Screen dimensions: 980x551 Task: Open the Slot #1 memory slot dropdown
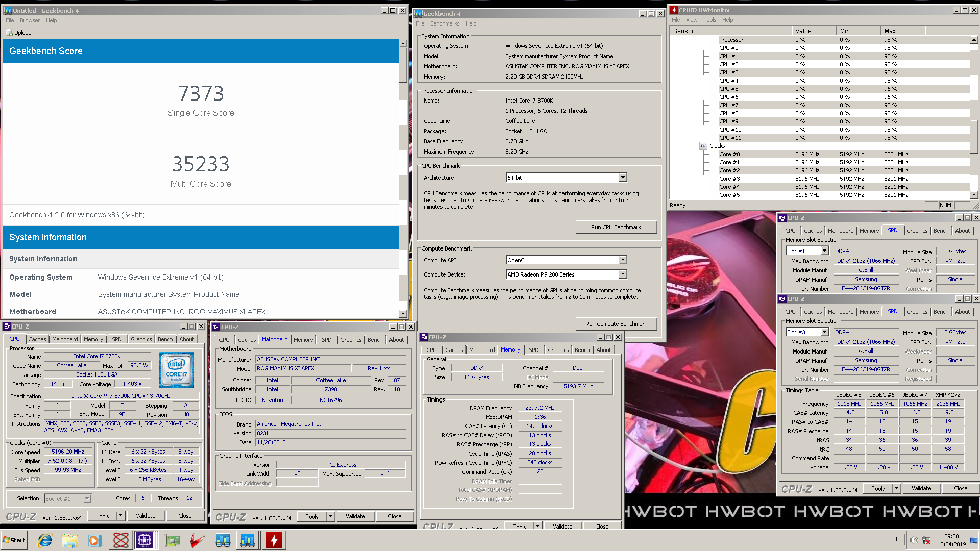(x=824, y=251)
